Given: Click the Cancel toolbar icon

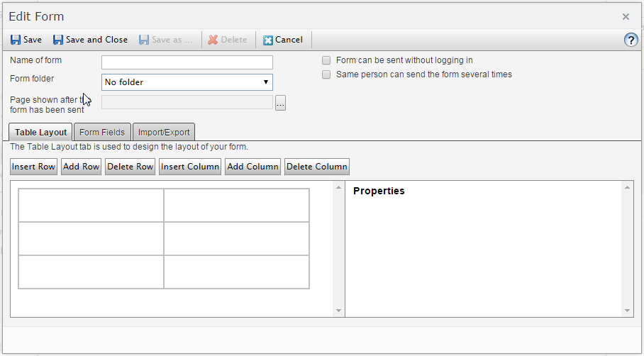Looking at the screenshot, I should [x=268, y=40].
